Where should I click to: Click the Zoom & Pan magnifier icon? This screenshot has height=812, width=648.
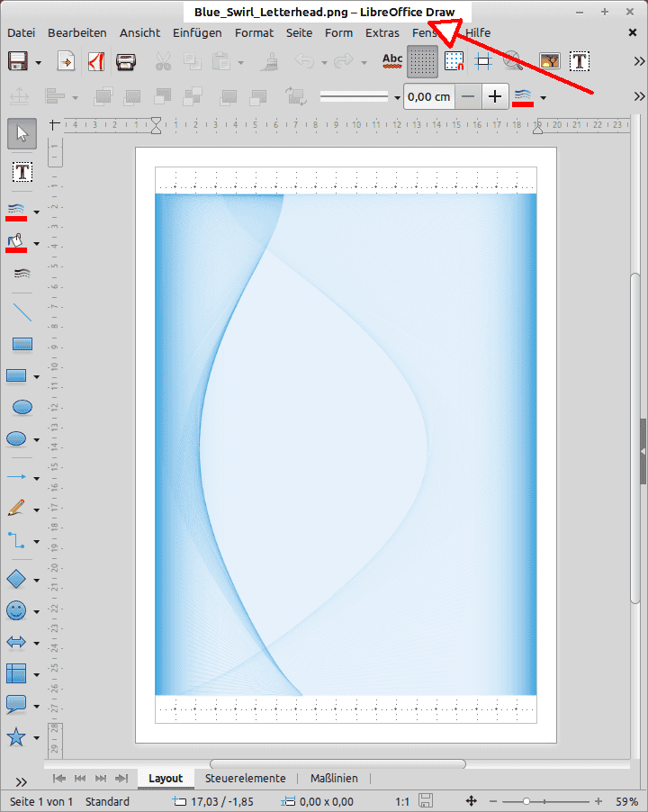point(513,61)
